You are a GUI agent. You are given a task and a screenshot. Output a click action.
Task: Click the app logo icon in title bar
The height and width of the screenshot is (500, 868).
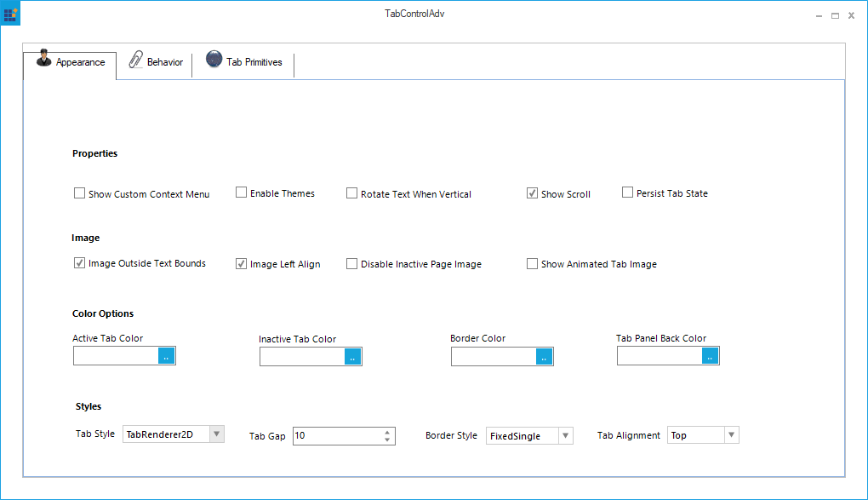pyautogui.click(x=11, y=14)
